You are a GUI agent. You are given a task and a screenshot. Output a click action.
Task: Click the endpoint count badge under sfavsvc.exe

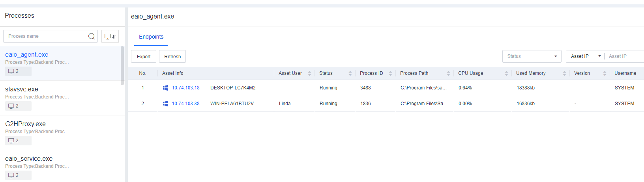[x=18, y=106]
